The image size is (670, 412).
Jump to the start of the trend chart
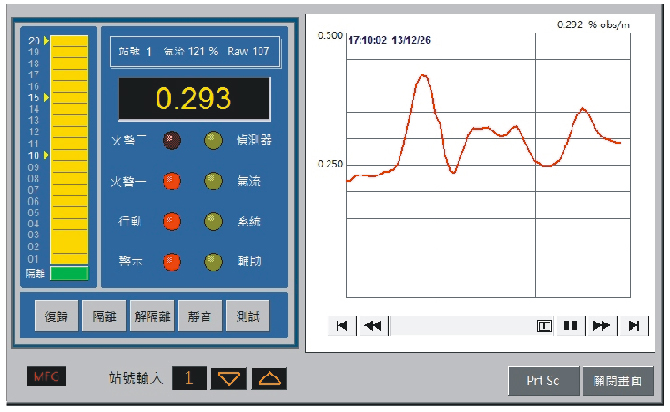click(x=342, y=325)
